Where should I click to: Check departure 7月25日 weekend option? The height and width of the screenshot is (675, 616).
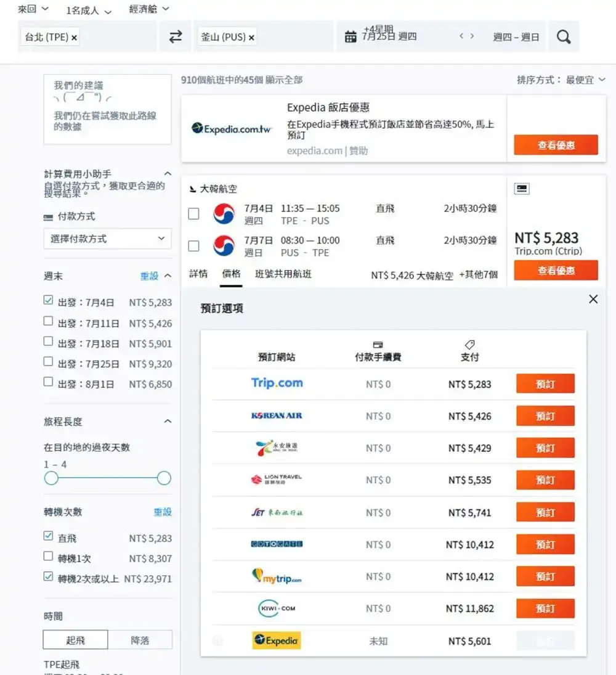48,361
